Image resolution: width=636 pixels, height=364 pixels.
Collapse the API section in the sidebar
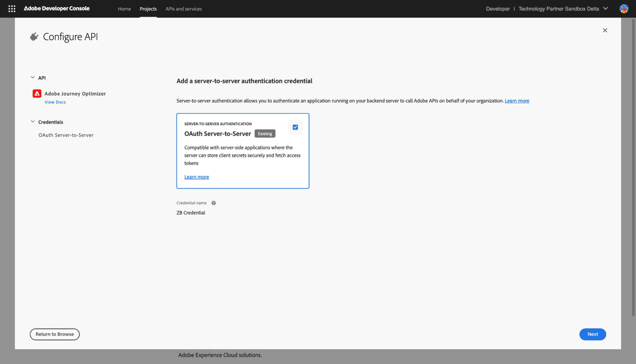[33, 76]
